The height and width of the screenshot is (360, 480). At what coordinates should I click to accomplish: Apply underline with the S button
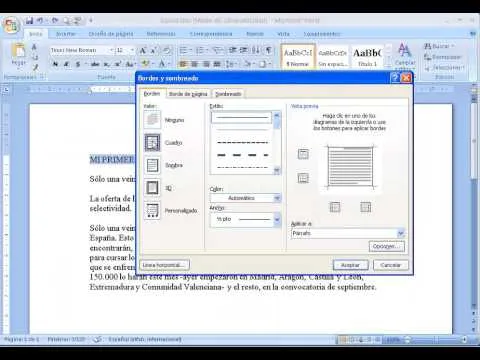[x=78, y=64]
